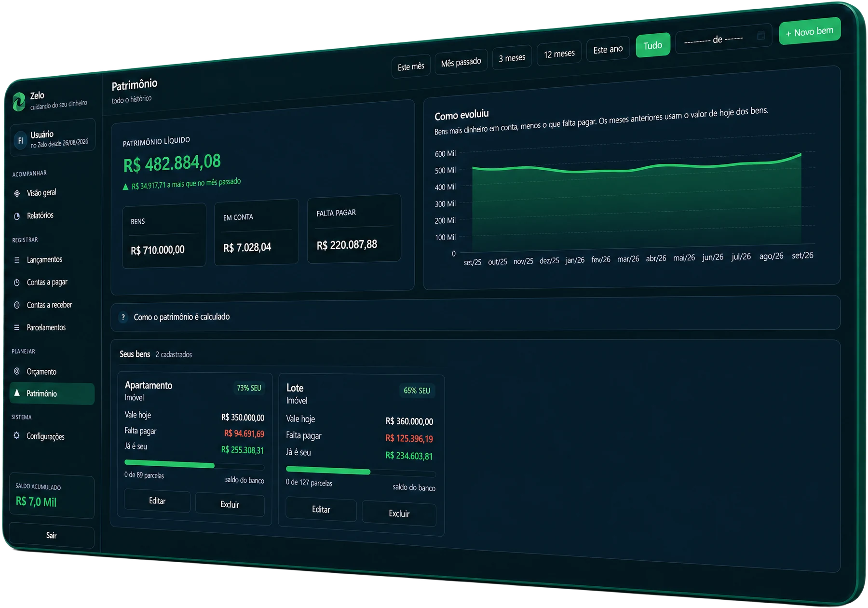Click the Patrimônio triangle icon in sidebar
Viewport: 868px width, 608px height.
pos(17,393)
